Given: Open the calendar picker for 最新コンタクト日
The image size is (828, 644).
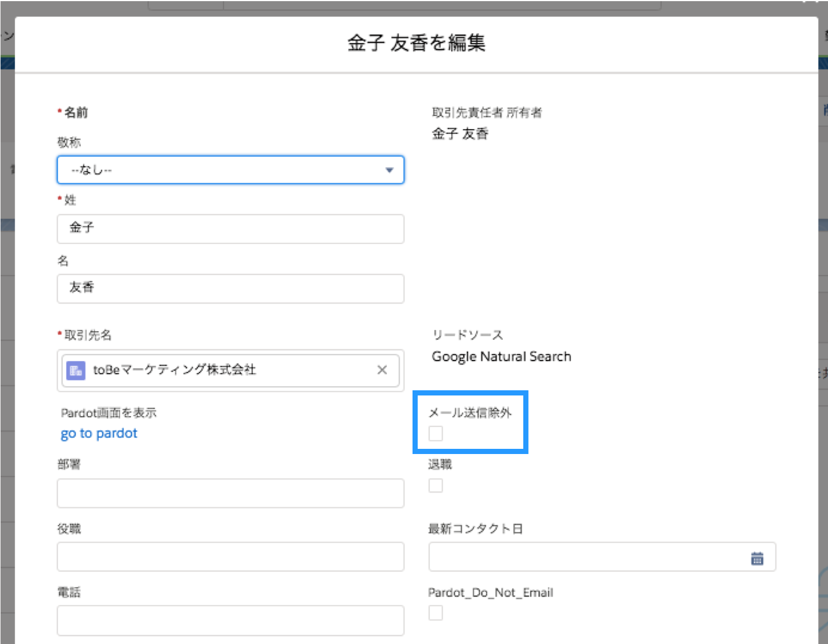Looking at the screenshot, I should pyautogui.click(x=757, y=558).
